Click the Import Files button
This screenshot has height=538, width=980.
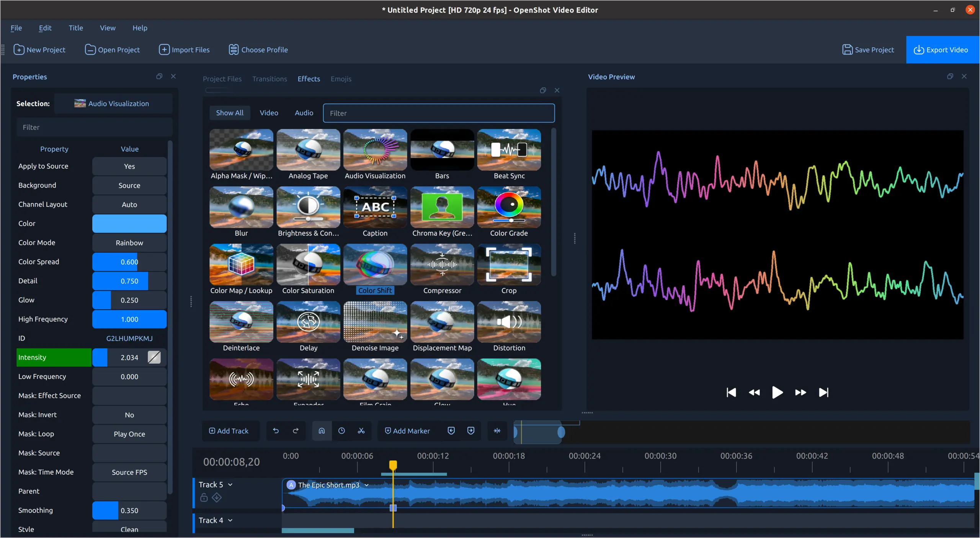(184, 50)
